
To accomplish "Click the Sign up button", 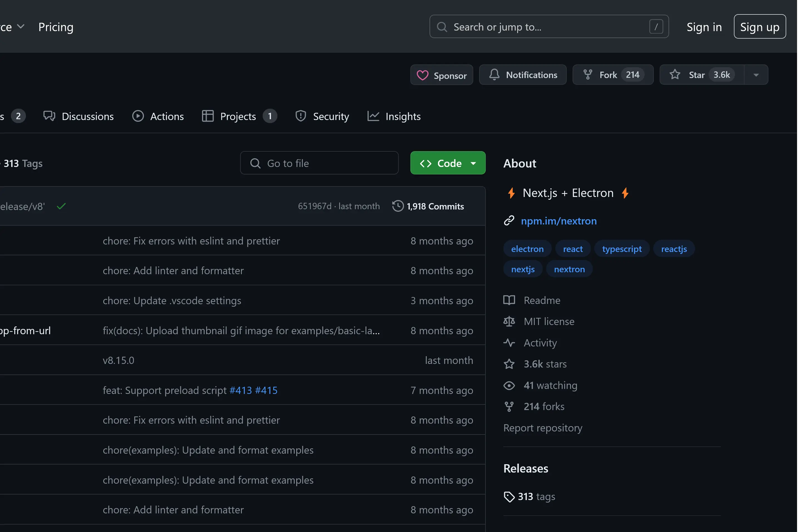I will tap(759, 27).
